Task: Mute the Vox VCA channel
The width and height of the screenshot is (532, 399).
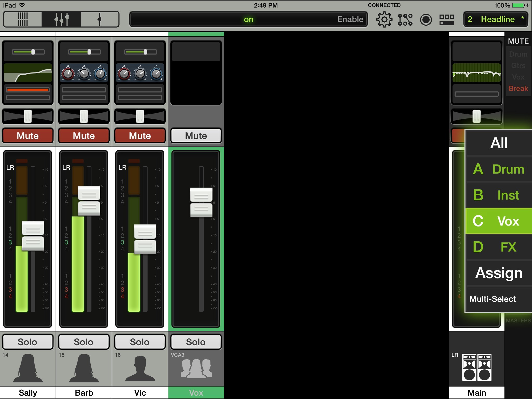Action: 196,136
